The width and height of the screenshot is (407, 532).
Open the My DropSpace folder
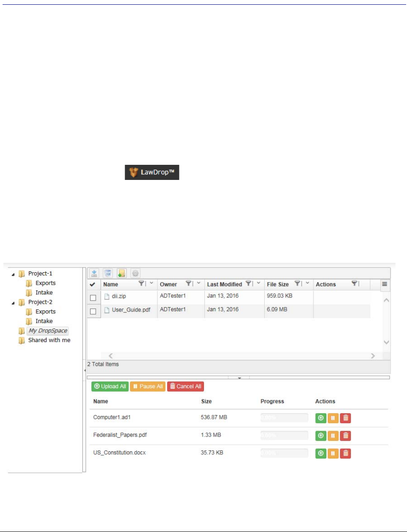pyautogui.click(x=48, y=331)
